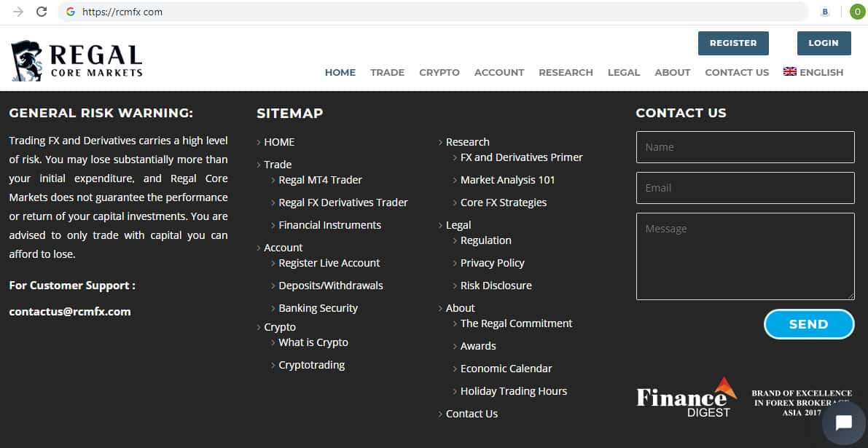Click the LOGIN button
The width and height of the screenshot is (868, 448).
[824, 43]
